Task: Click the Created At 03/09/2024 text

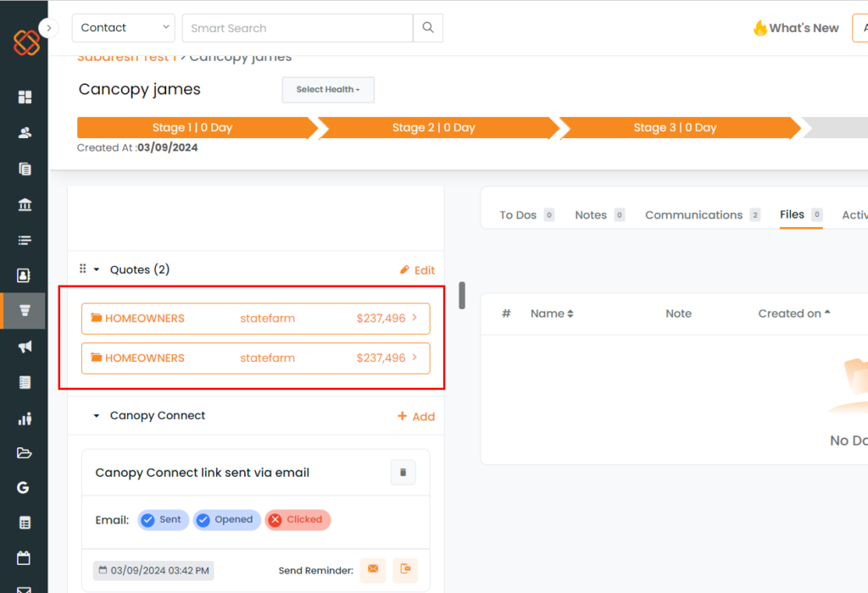Action: (137, 147)
